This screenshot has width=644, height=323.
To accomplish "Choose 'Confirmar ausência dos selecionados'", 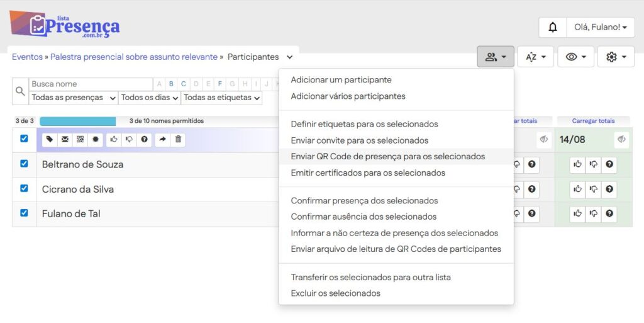I will pyautogui.click(x=396, y=217).
